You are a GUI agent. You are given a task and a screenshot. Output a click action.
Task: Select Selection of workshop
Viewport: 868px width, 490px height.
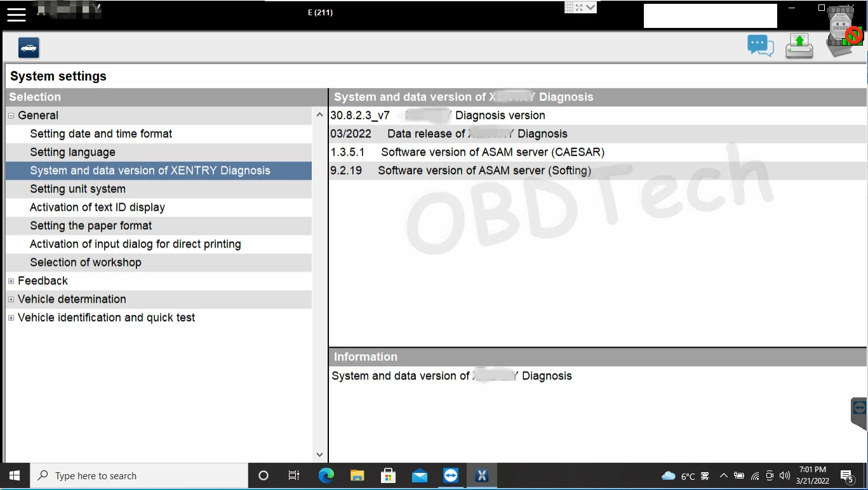click(159, 263)
